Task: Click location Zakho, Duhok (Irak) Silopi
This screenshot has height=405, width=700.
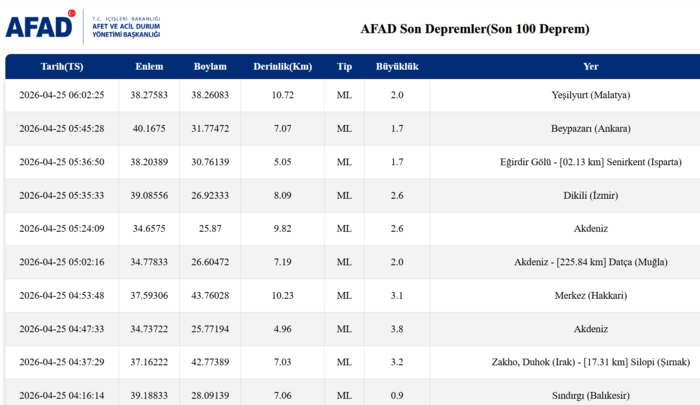Action: (591, 362)
